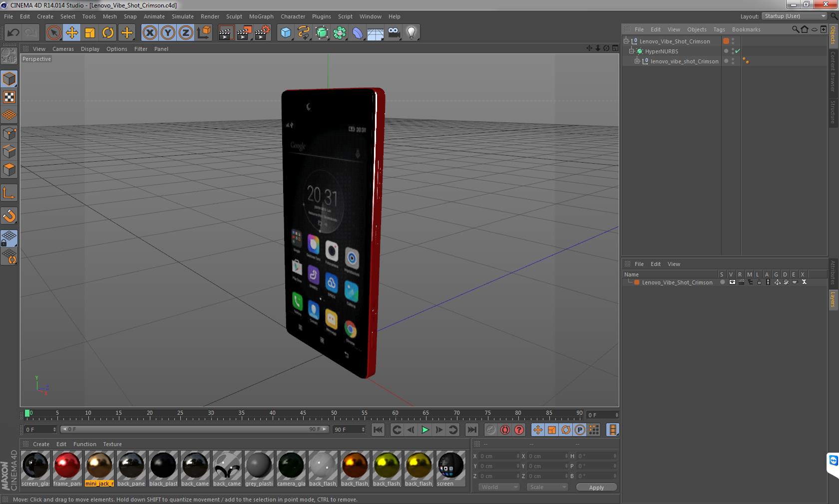Toggle Y axis lock
The width and height of the screenshot is (839, 504).
click(168, 33)
